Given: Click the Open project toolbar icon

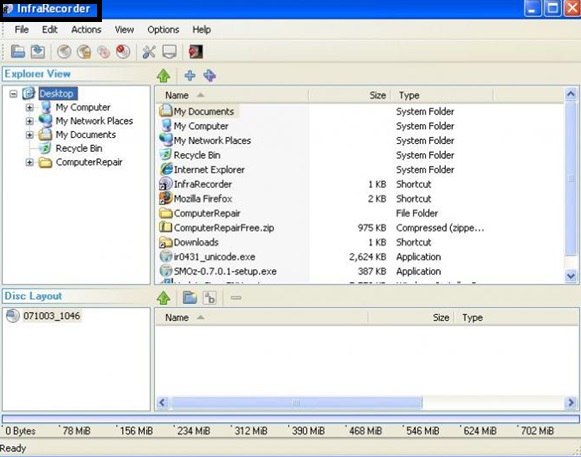Looking at the screenshot, I should click(18, 52).
